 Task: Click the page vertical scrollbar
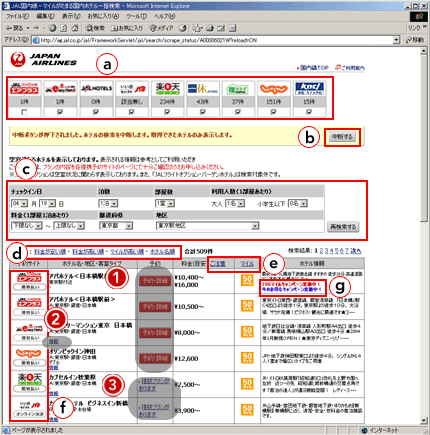coord(424,235)
